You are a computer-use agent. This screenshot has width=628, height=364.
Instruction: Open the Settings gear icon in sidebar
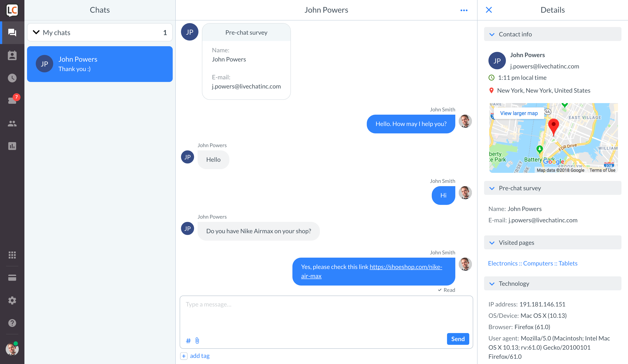(12, 300)
